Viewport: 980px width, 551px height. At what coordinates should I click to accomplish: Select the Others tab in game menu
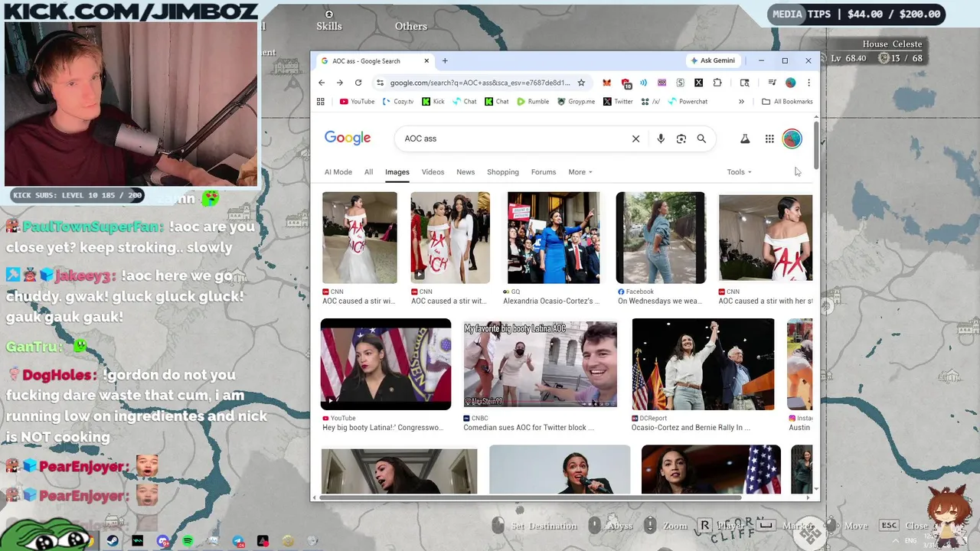411,26
